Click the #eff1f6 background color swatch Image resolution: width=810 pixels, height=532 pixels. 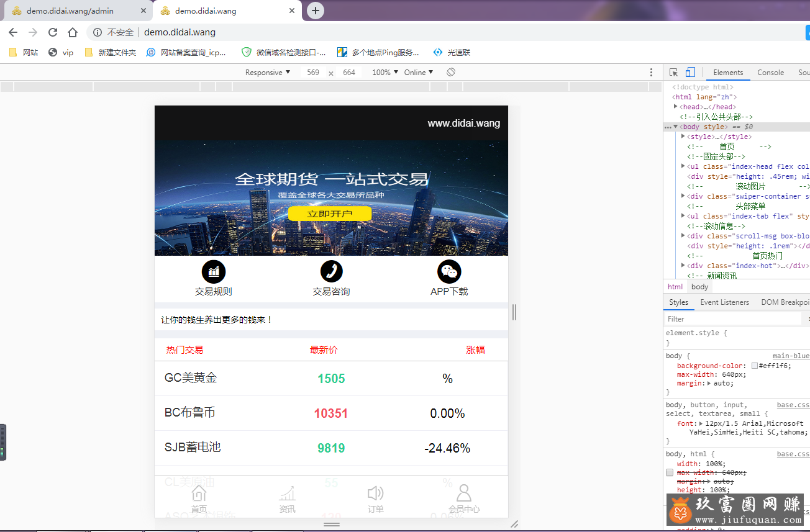pyautogui.click(x=755, y=366)
